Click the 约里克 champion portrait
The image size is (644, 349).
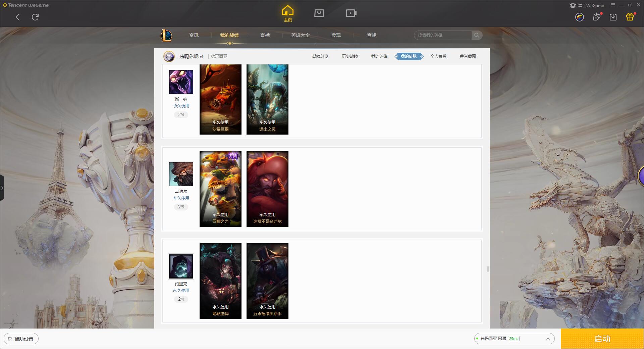181,266
